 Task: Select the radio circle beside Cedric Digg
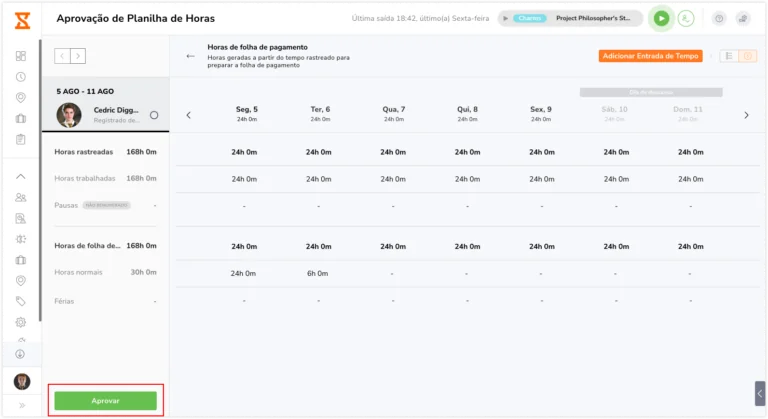(154, 115)
